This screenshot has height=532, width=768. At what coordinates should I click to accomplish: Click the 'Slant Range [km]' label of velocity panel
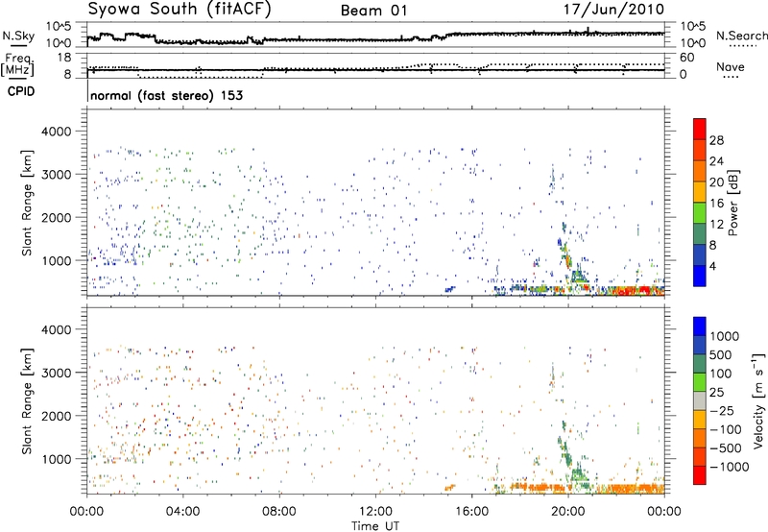click(27, 400)
